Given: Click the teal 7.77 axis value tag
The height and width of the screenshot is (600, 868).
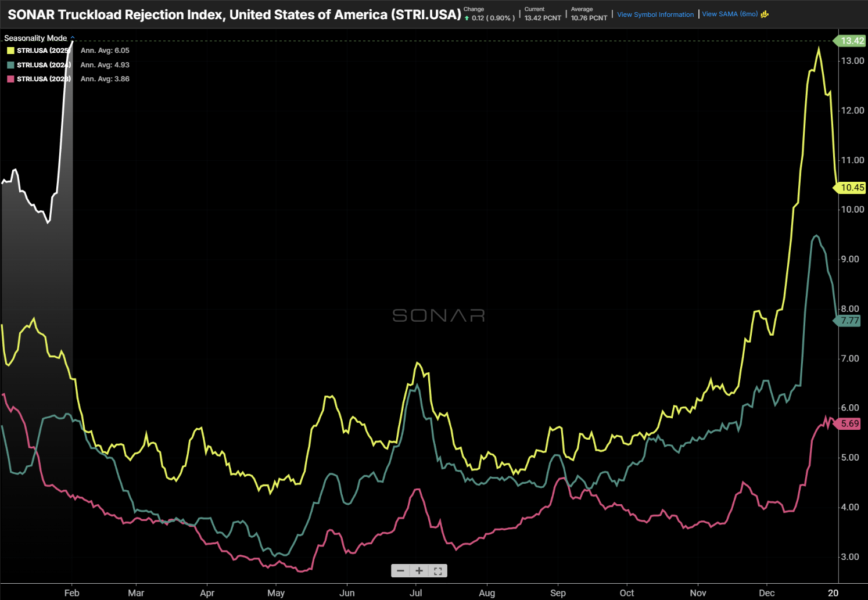Looking at the screenshot, I should (849, 321).
